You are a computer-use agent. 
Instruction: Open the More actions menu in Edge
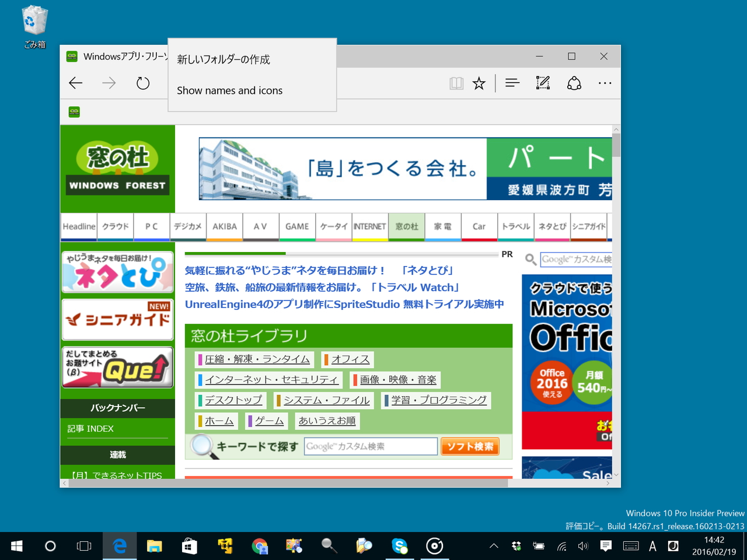pyautogui.click(x=605, y=83)
